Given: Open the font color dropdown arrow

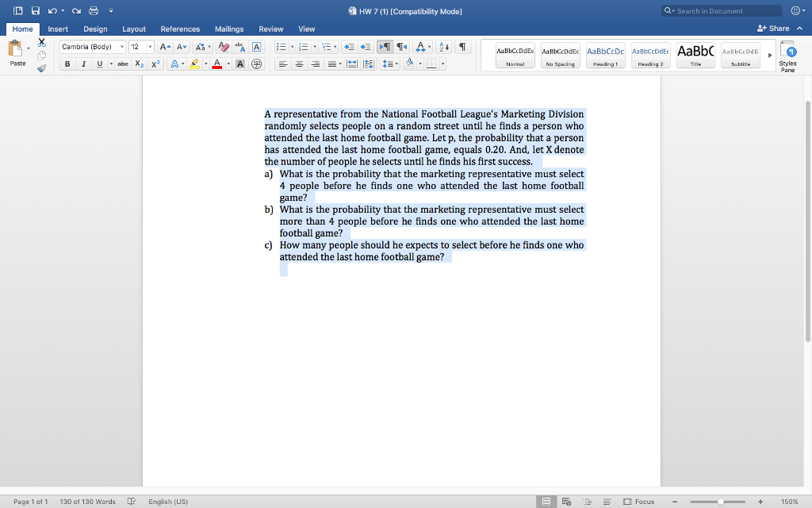Looking at the screenshot, I should pyautogui.click(x=228, y=63).
